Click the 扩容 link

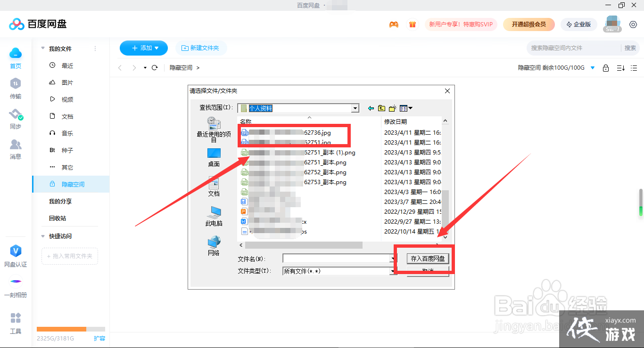pyautogui.click(x=99, y=338)
